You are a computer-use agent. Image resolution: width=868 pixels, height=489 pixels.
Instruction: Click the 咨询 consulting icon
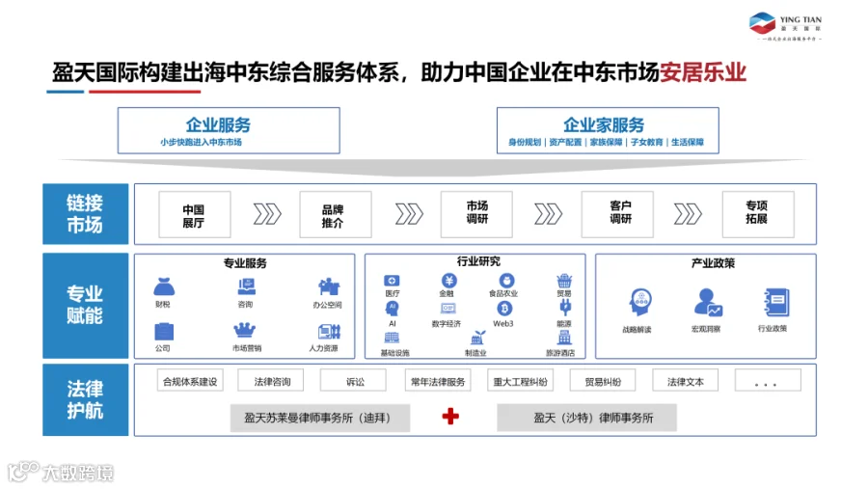246,286
